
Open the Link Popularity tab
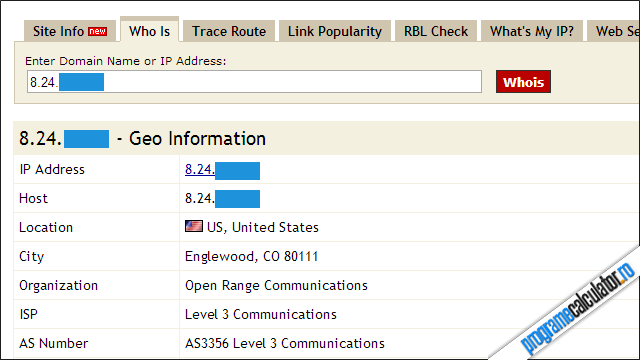coord(335,31)
